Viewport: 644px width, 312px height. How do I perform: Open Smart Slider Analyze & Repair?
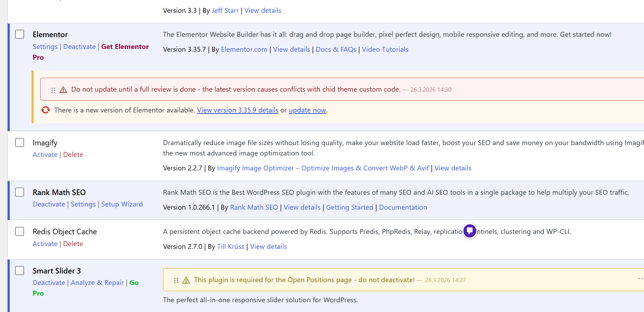(x=97, y=283)
